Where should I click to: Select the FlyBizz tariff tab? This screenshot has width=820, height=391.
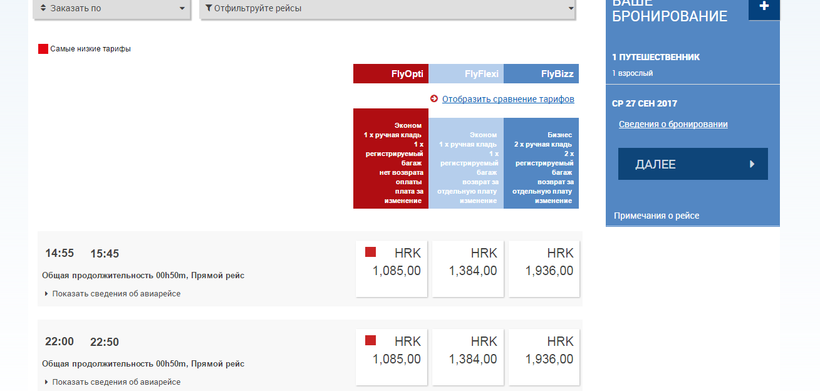click(x=541, y=74)
